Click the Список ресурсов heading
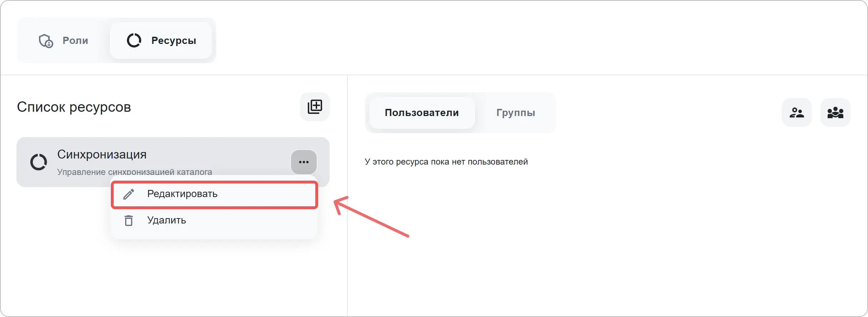Screen dimensions: 868x317 tap(74, 107)
